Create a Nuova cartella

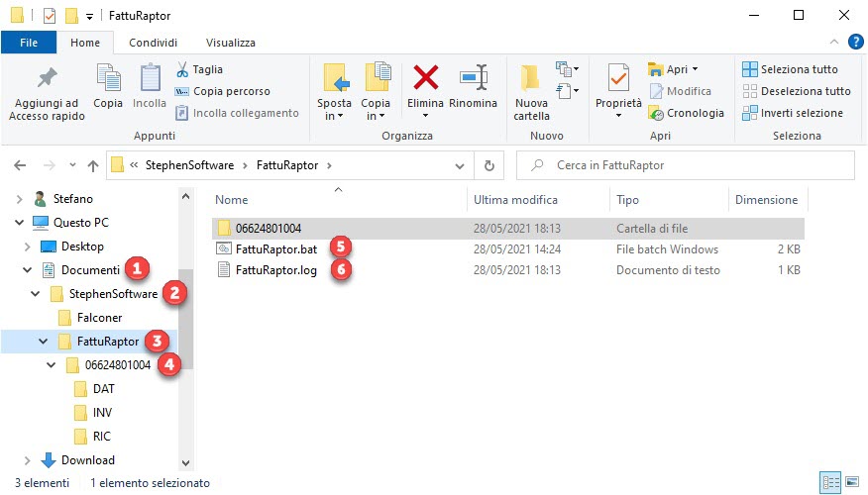point(531,92)
